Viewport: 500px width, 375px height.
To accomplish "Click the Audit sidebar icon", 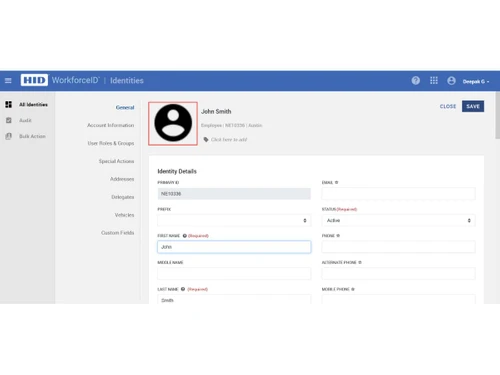I will pos(9,120).
